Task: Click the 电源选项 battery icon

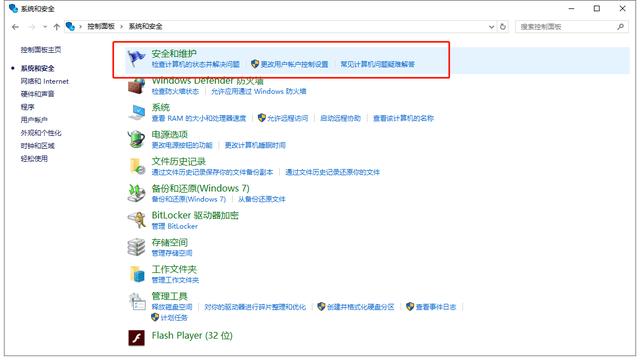Action: click(x=136, y=140)
